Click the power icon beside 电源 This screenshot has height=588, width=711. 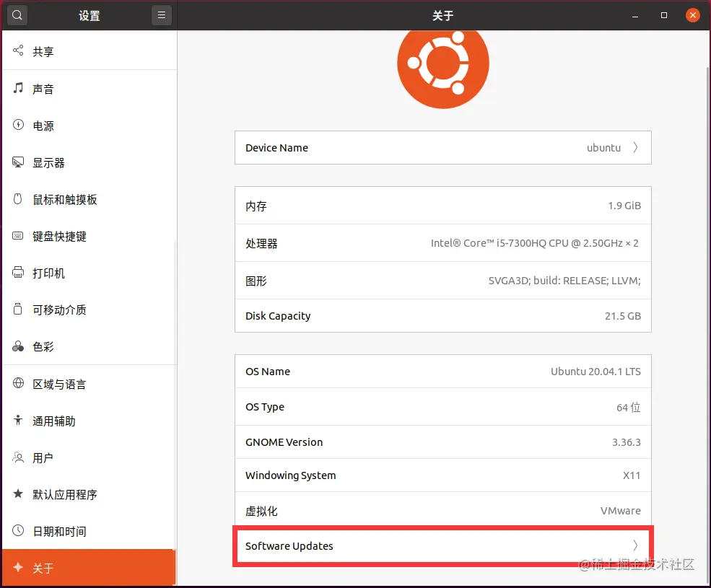click(18, 125)
